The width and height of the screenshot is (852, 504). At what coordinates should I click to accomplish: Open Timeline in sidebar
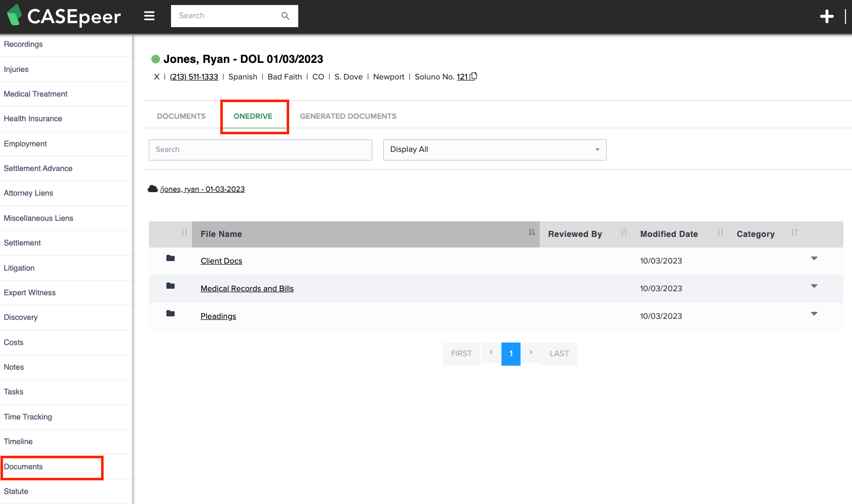tap(18, 442)
